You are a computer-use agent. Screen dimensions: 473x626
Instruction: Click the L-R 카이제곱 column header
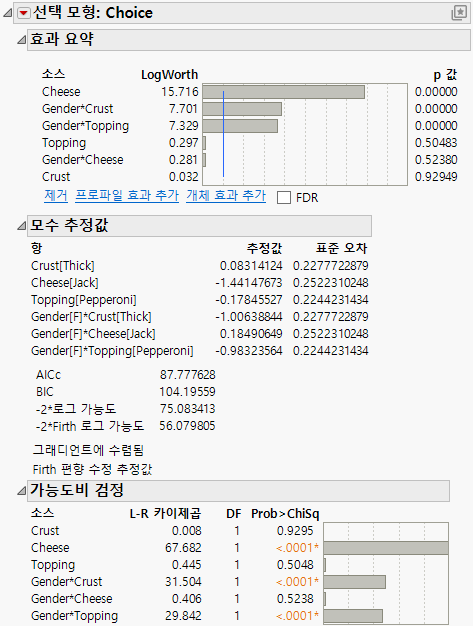(165, 514)
